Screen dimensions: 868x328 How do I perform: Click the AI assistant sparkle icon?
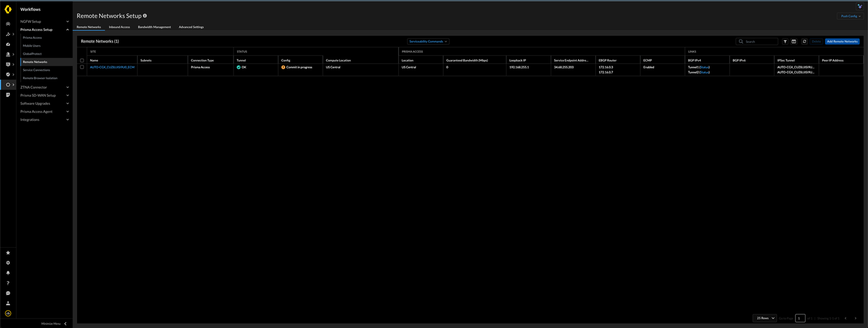[x=860, y=6]
